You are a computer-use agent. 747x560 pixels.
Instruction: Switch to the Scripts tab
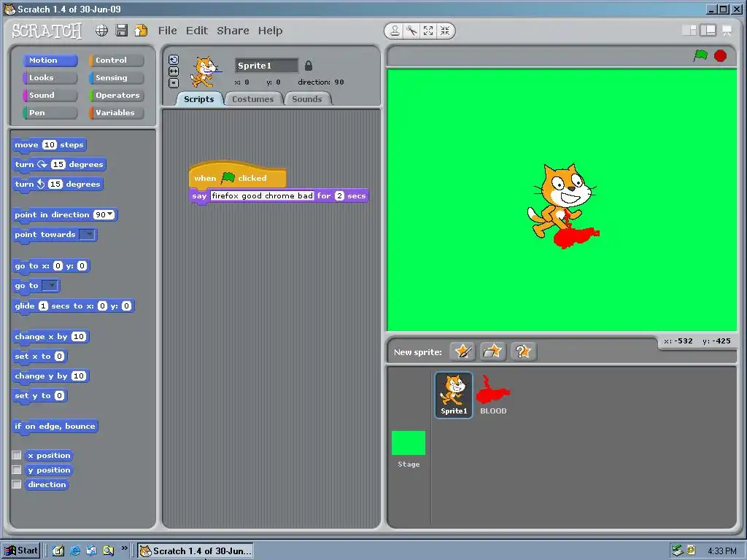[x=198, y=99]
